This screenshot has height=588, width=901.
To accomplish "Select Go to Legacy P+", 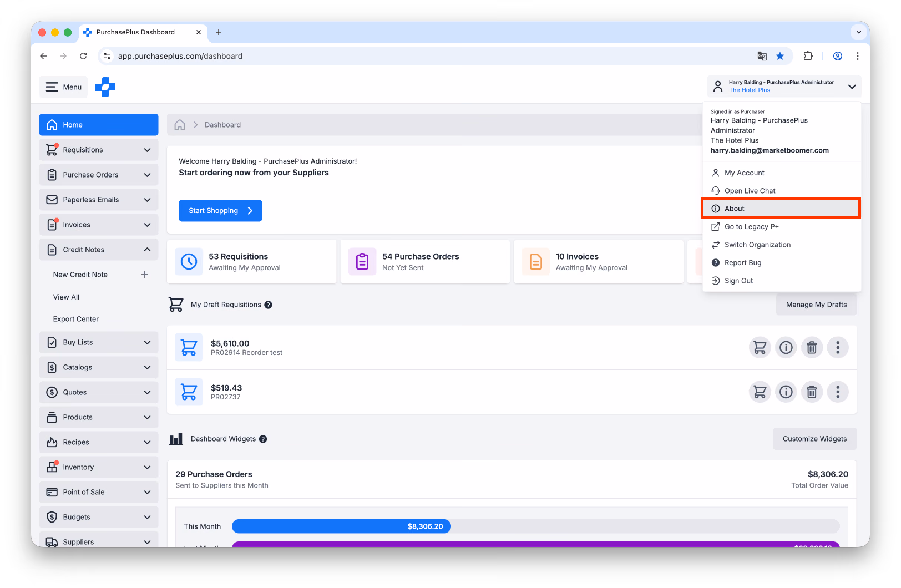I will 782,227.
